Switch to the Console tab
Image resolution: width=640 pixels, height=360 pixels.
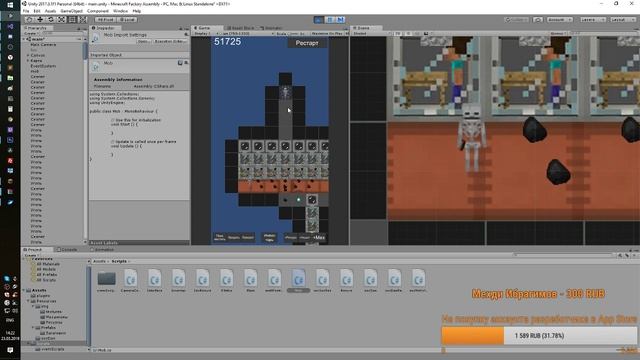tap(68, 249)
